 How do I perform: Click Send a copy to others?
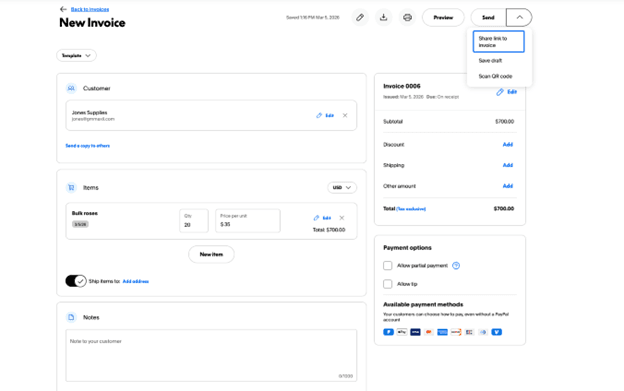tap(88, 146)
